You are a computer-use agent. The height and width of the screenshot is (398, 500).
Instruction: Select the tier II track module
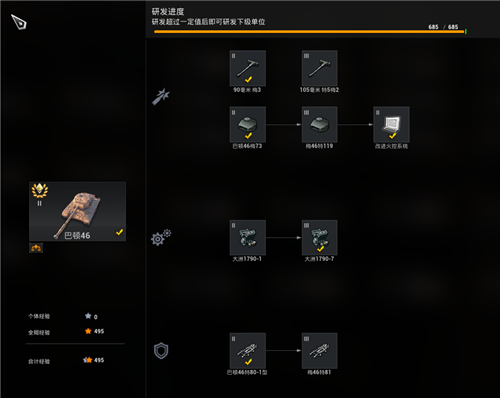[x=248, y=351]
